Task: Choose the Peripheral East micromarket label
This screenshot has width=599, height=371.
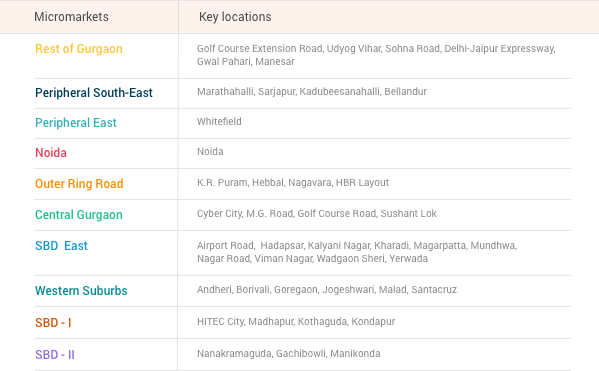Action: point(76,123)
